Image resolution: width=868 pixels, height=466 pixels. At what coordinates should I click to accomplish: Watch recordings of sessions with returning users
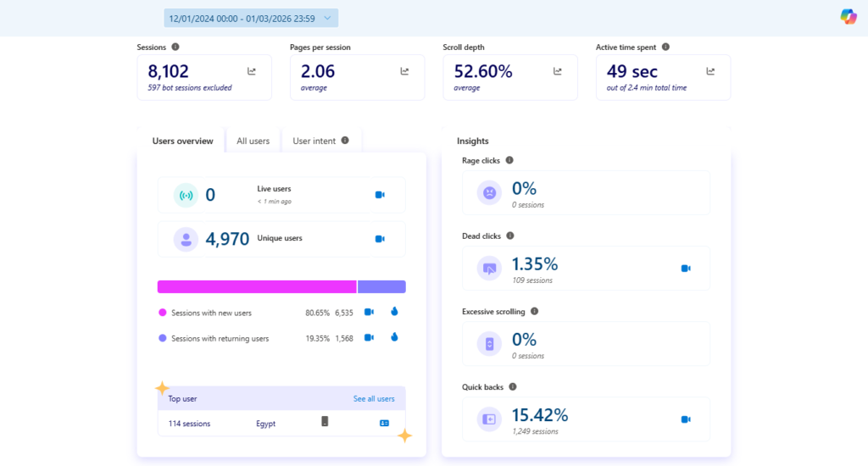370,337
